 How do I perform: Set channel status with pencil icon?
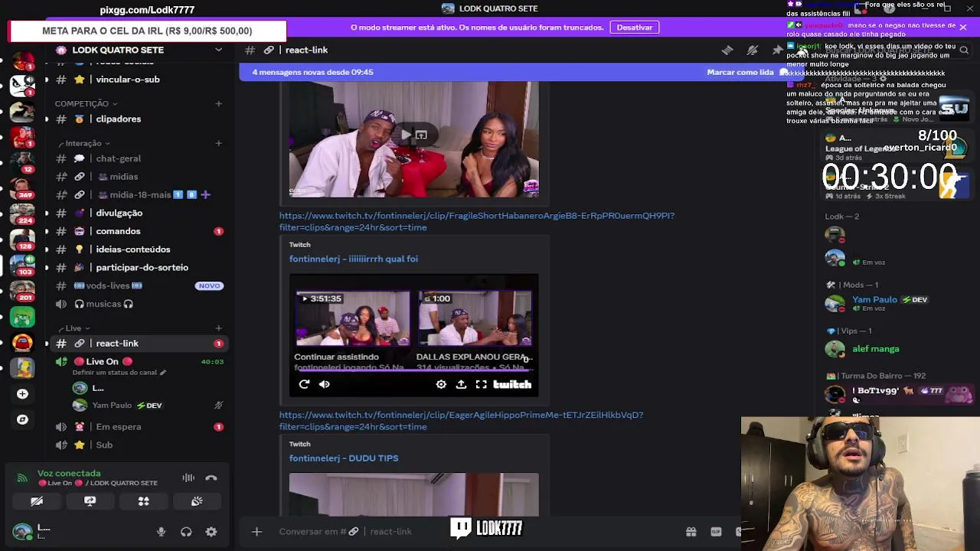[163, 373]
